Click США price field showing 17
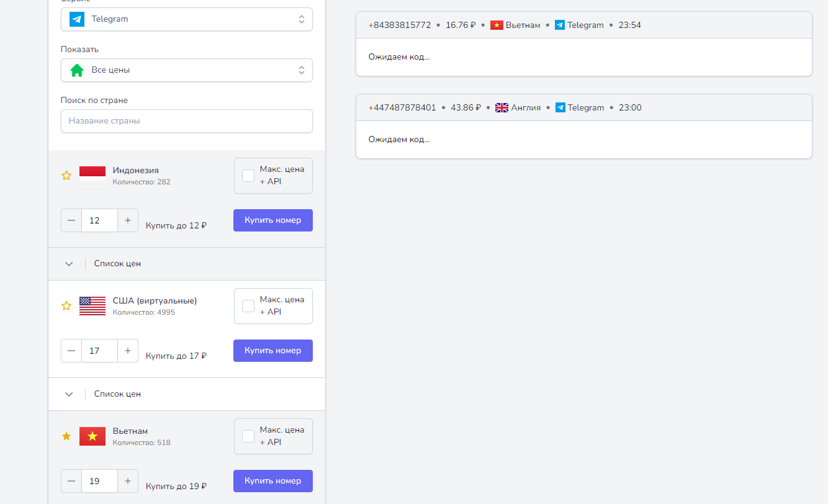The height and width of the screenshot is (504, 828). coord(99,351)
